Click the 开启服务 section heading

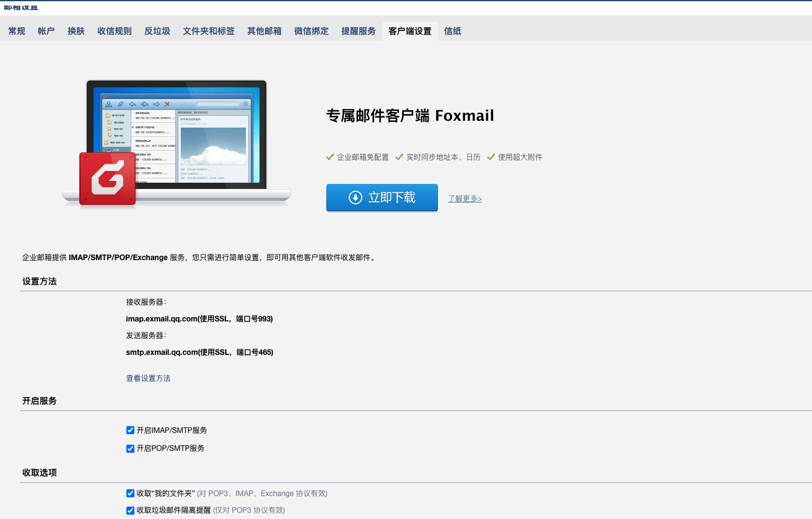(40, 401)
